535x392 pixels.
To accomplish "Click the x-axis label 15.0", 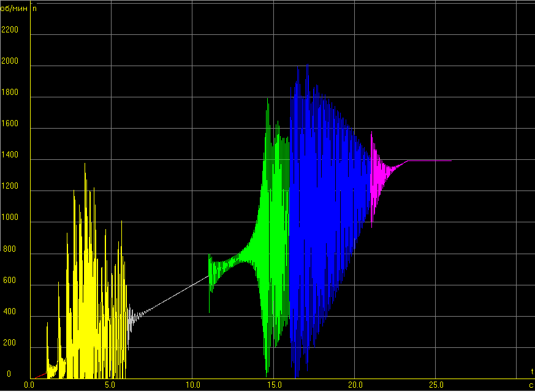I will tap(275, 385).
